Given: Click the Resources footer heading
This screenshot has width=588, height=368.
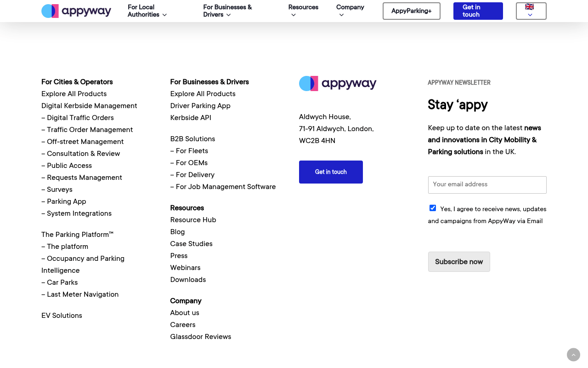Looking at the screenshot, I should click(x=187, y=208).
